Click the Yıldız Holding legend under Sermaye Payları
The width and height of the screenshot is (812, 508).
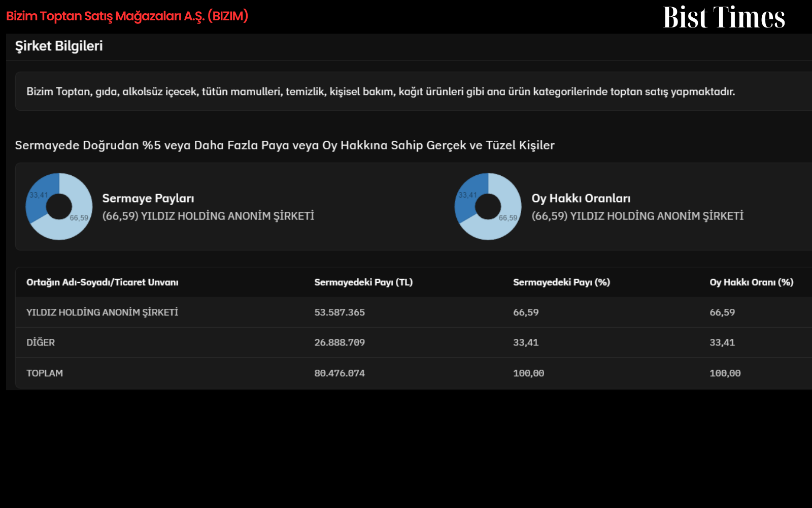coord(208,216)
